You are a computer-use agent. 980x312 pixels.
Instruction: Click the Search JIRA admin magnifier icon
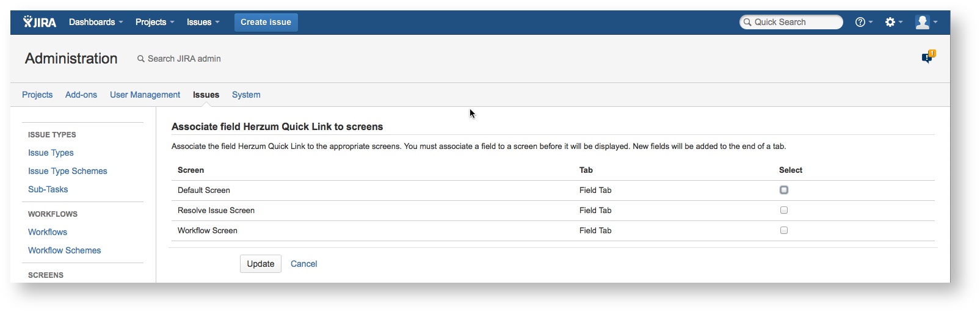141,59
